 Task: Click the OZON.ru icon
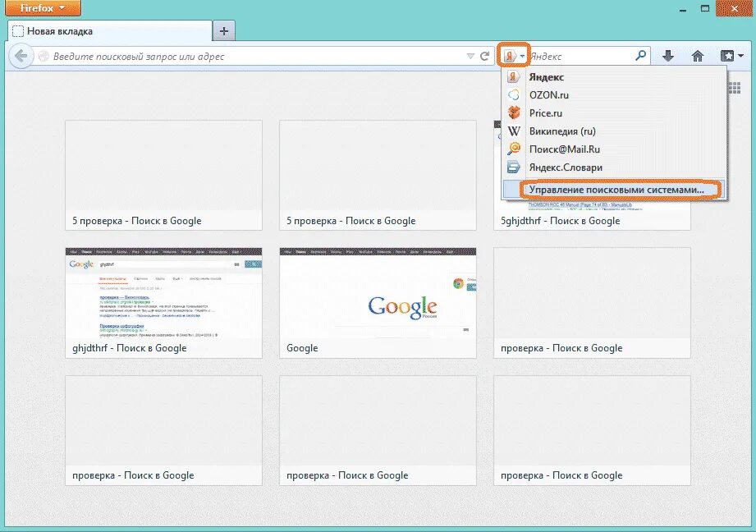[514, 95]
